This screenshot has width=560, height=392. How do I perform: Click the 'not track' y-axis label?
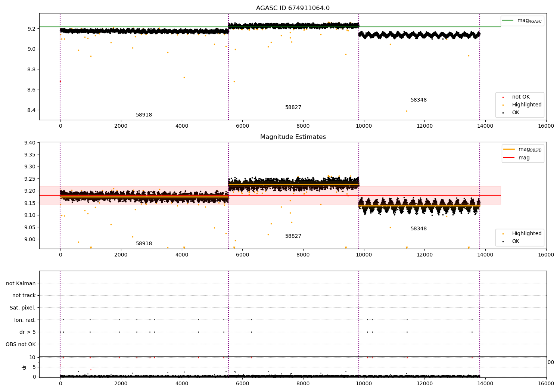[x=24, y=296]
